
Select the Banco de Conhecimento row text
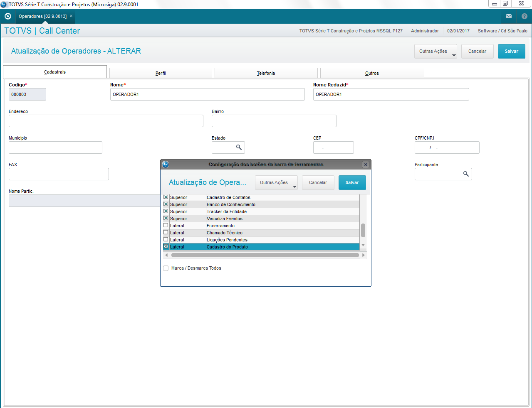point(231,204)
